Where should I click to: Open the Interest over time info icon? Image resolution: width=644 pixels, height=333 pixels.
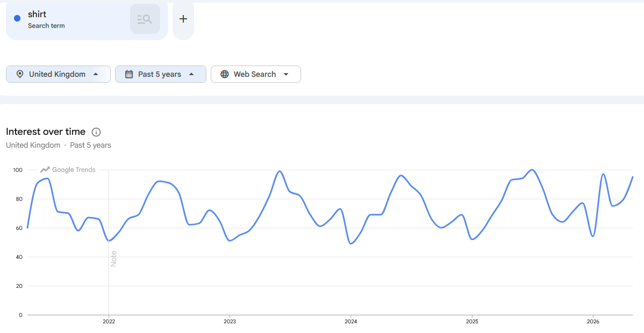tap(96, 132)
